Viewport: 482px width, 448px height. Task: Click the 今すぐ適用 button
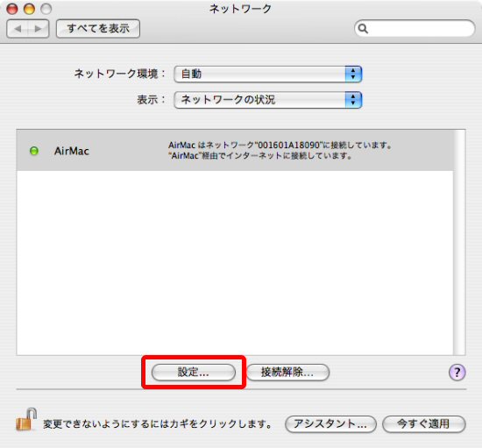point(424,423)
